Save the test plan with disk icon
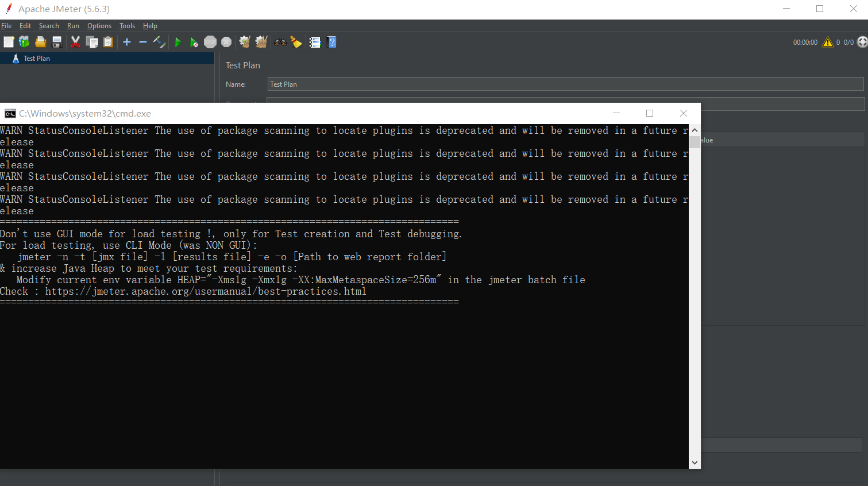 click(x=56, y=42)
